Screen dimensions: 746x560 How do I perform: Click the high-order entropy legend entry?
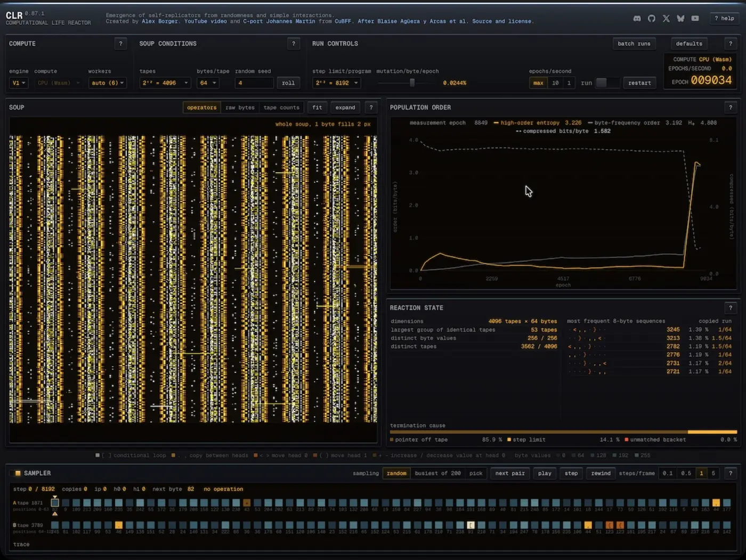coord(537,123)
